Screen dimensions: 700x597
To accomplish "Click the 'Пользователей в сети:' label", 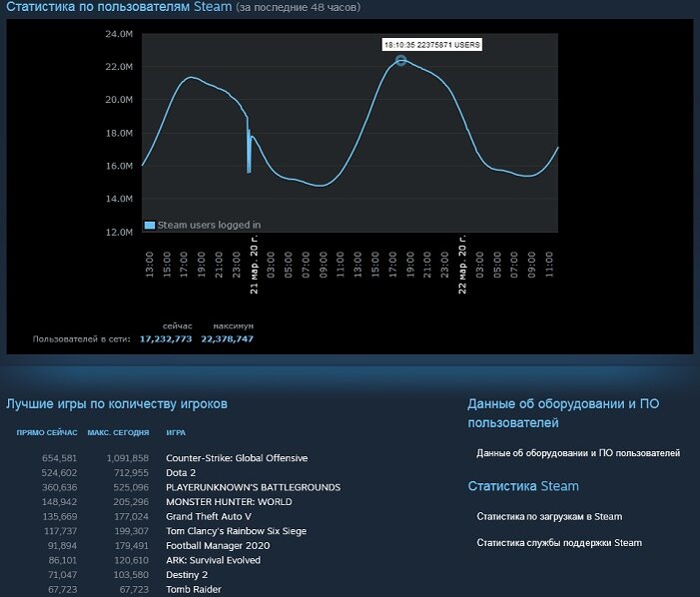I will [81, 339].
